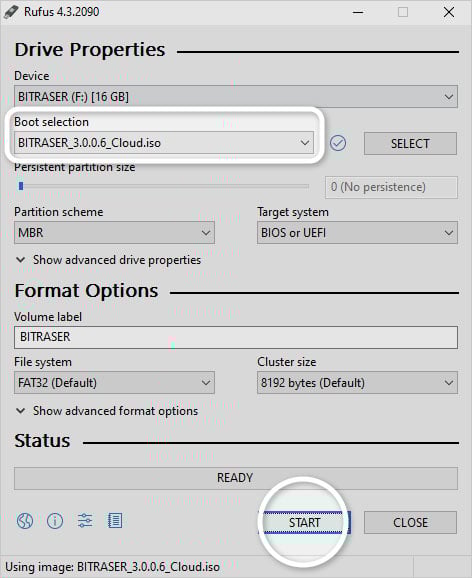Screen dimensions: 472x578
Task: Click the CLOSE button
Action: (410, 522)
